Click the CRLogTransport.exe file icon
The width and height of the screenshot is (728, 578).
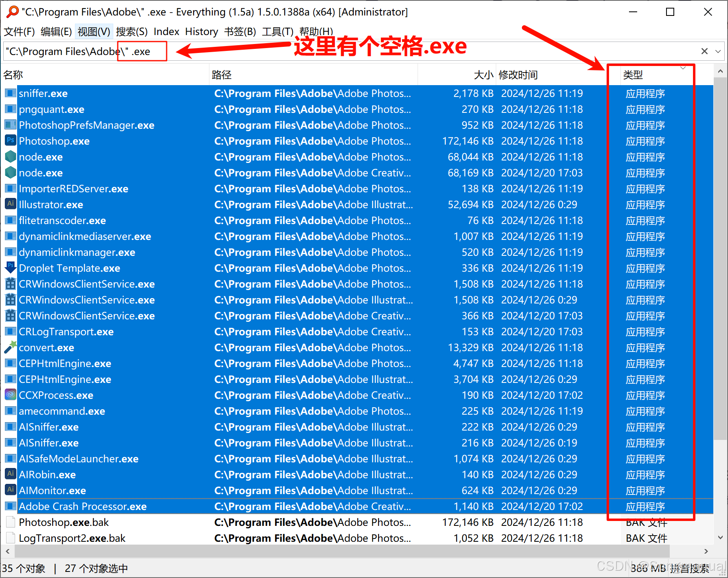pyautogui.click(x=11, y=332)
